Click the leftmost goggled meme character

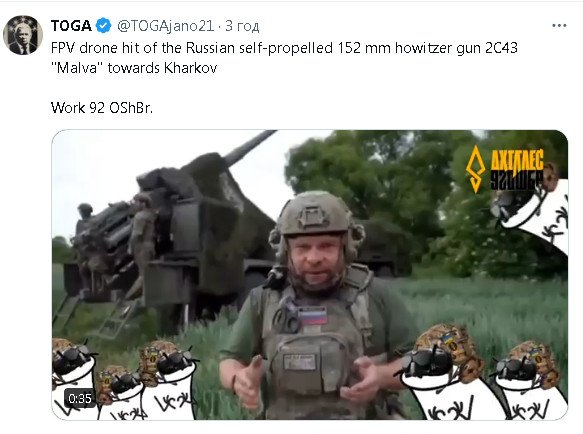click(x=73, y=376)
